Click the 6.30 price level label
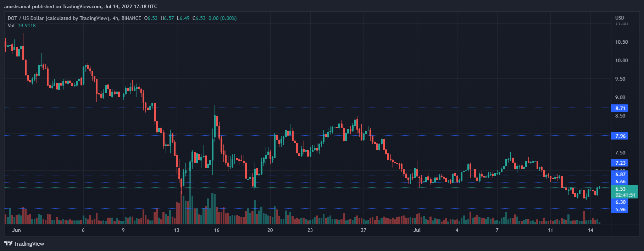This screenshot has width=644, height=251. tap(620, 202)
